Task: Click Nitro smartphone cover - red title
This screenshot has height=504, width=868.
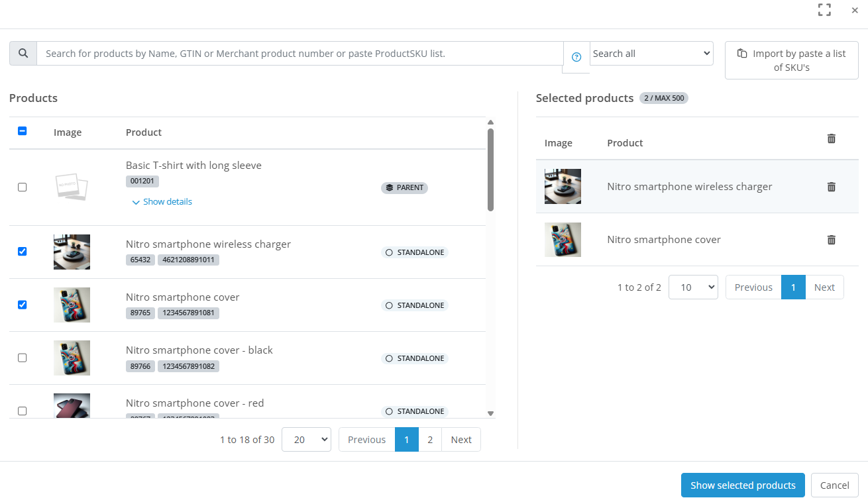Action: (195, 403)
